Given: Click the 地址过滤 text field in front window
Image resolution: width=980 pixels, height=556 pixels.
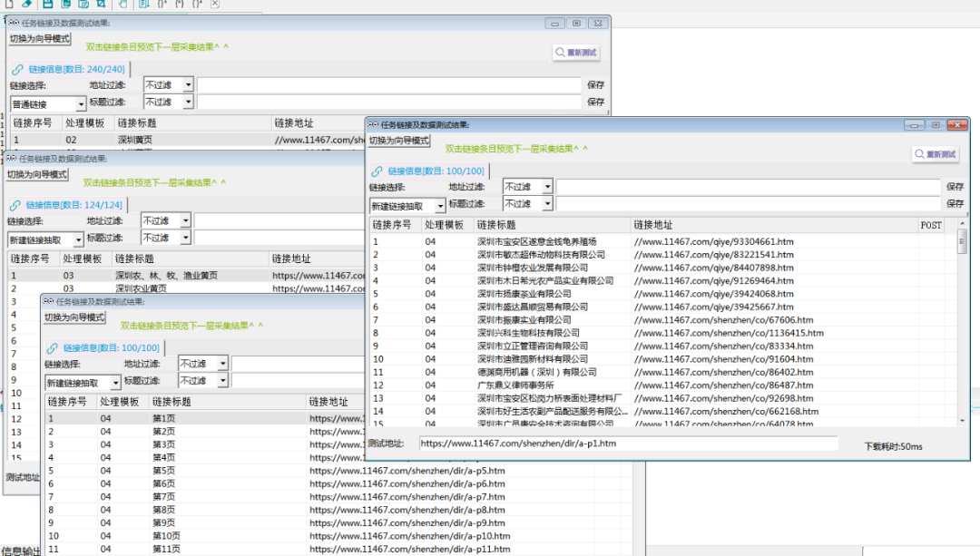Looking at the screenshot, I should point(748,187).
